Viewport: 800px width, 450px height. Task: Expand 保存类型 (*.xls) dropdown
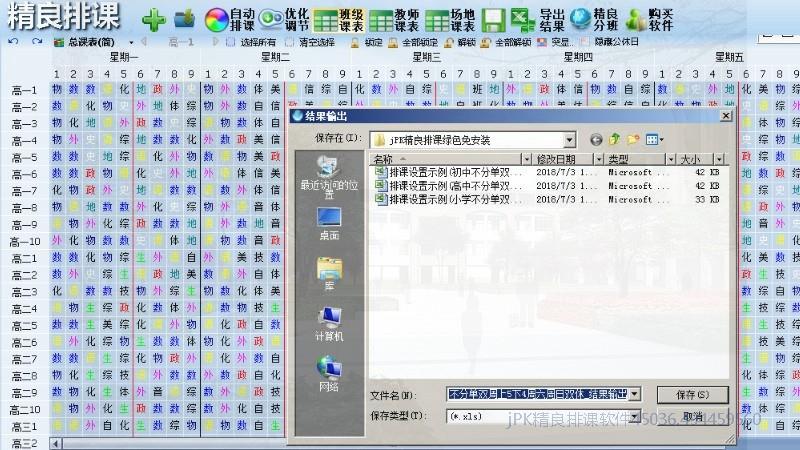pyautogui.click(x=634, y=416)
